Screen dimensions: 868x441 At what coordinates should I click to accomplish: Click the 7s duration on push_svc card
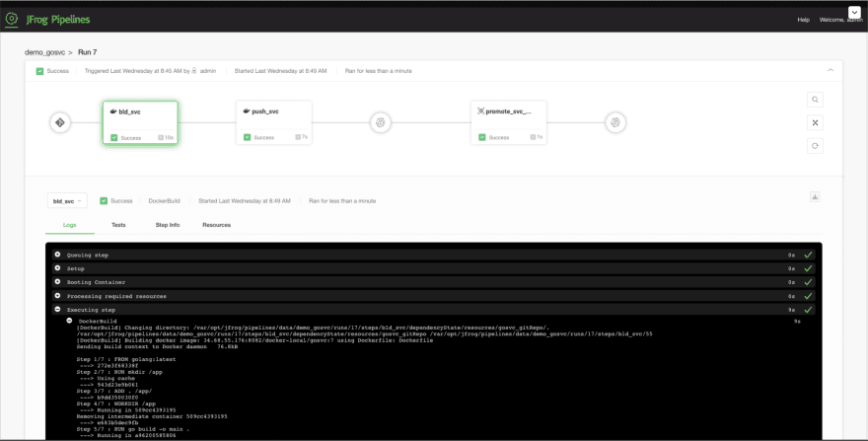pos(302,137)
